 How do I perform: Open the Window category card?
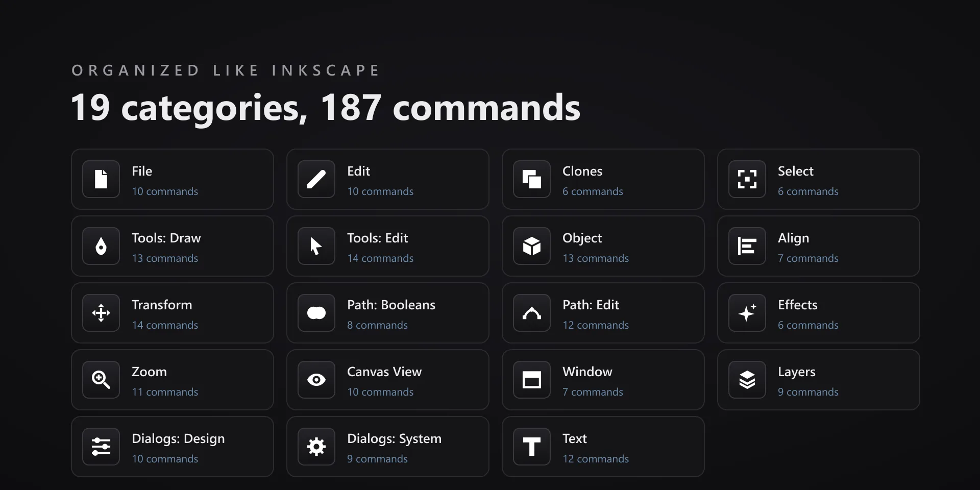pyautogui.click(x=603, y=380)
